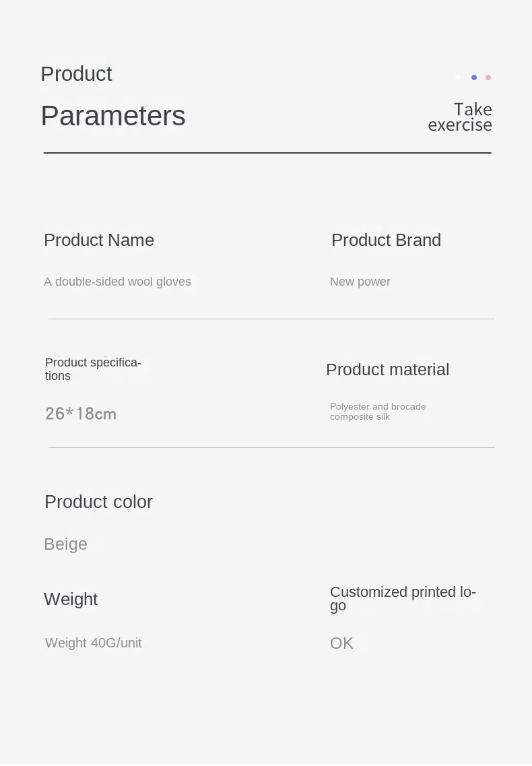Click the pink dot in the header
The width and height of the screenshot is (532, 766).
[488, 77]
